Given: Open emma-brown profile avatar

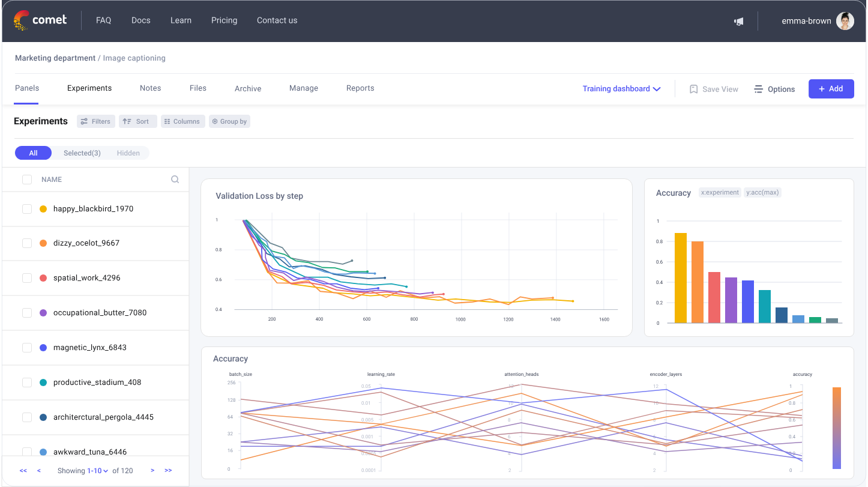Looking at the screenshot, I should (x=845, y=21).
